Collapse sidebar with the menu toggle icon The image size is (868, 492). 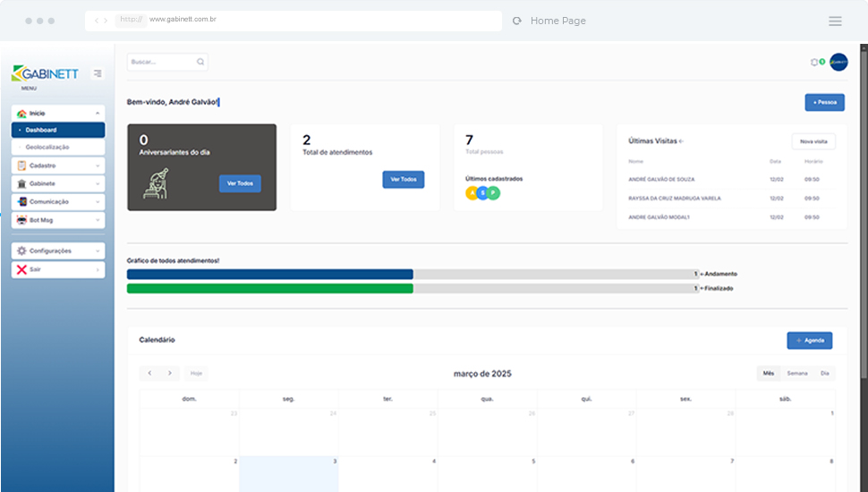coord(98,73)
